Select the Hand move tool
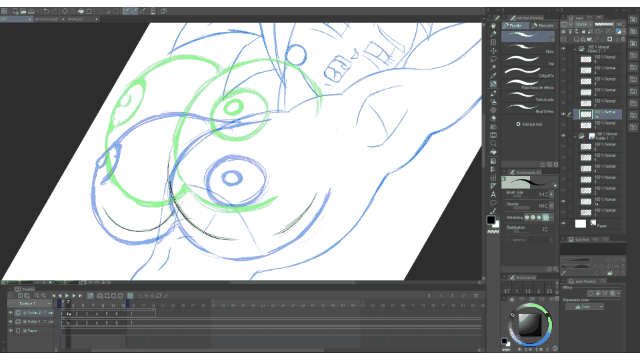 [x=493, y=26]
